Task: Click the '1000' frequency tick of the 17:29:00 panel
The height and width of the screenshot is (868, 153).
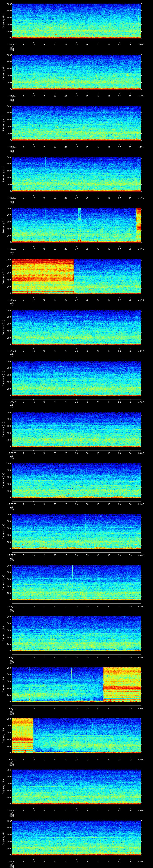Action: 8,4
